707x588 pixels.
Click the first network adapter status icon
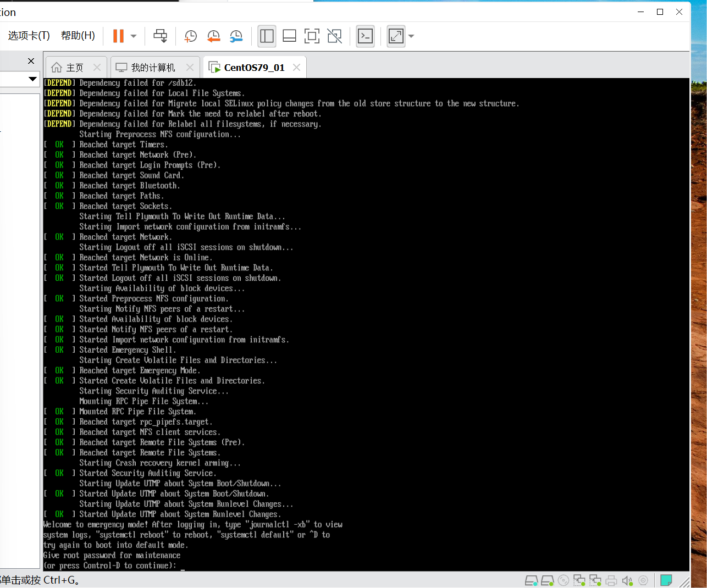pyautogui.click(x=579, y=580)
